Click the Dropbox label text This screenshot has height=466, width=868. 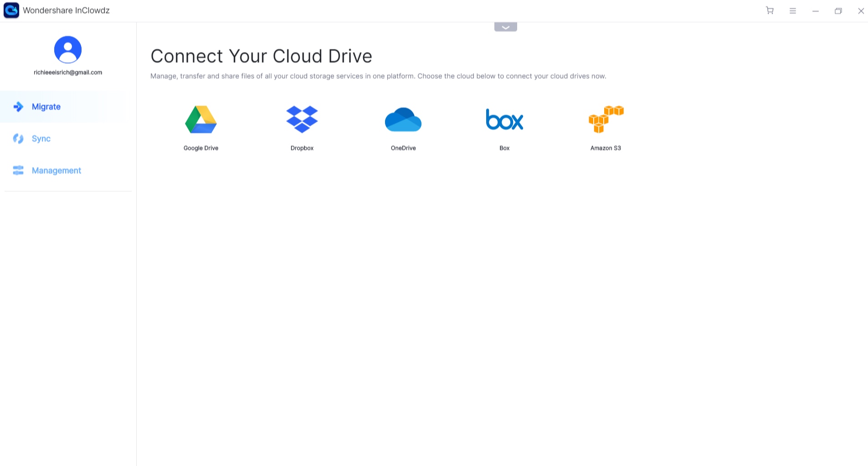click(302, 148)
